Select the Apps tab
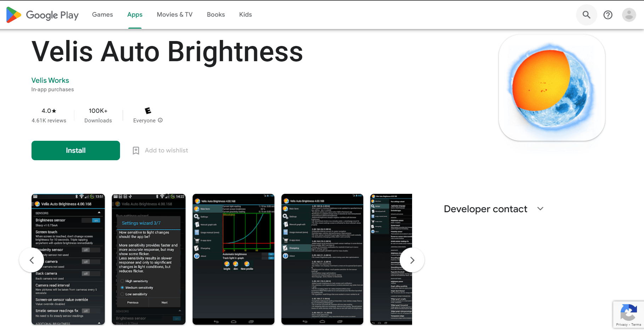This screenshot has width=644, height=330. tap(135, 15)
